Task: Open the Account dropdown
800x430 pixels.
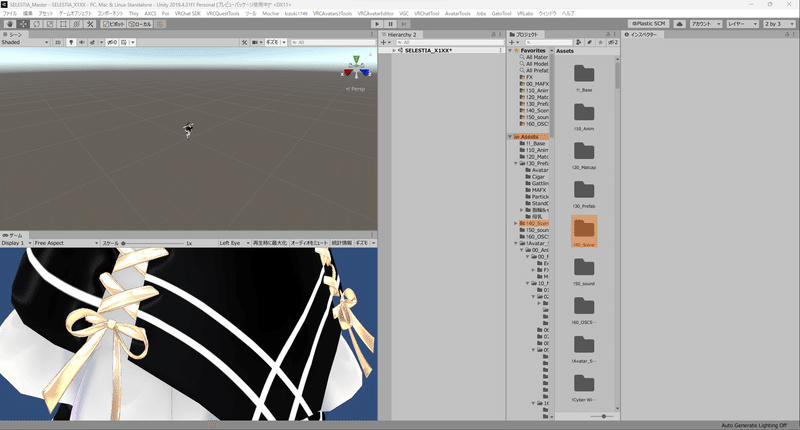Action: (706, 24)
